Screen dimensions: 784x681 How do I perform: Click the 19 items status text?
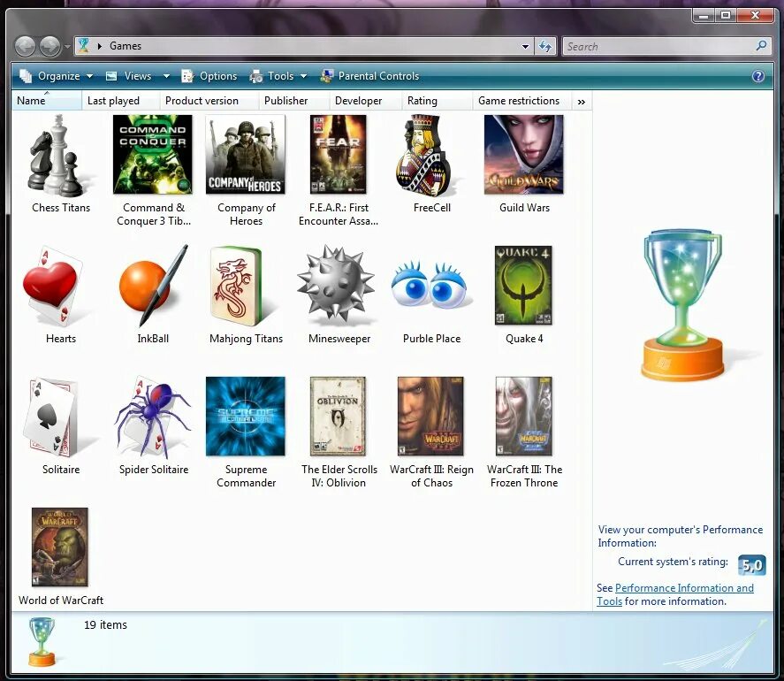pos(105,625)
